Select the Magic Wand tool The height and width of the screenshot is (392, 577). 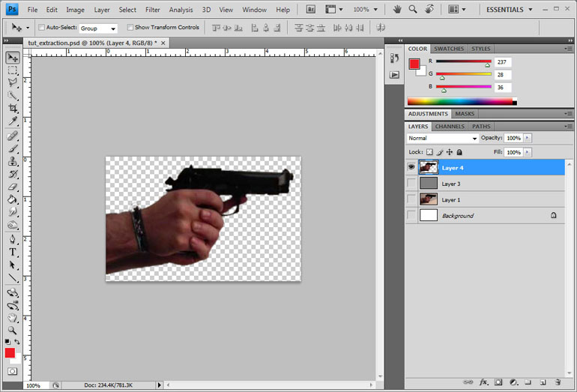pyautogui.click(x=13, y=96)
